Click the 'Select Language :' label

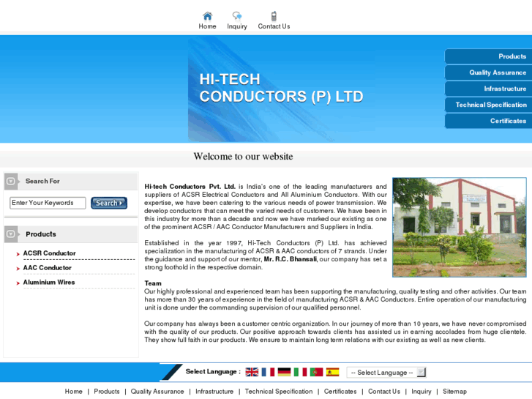coord(213,372)
